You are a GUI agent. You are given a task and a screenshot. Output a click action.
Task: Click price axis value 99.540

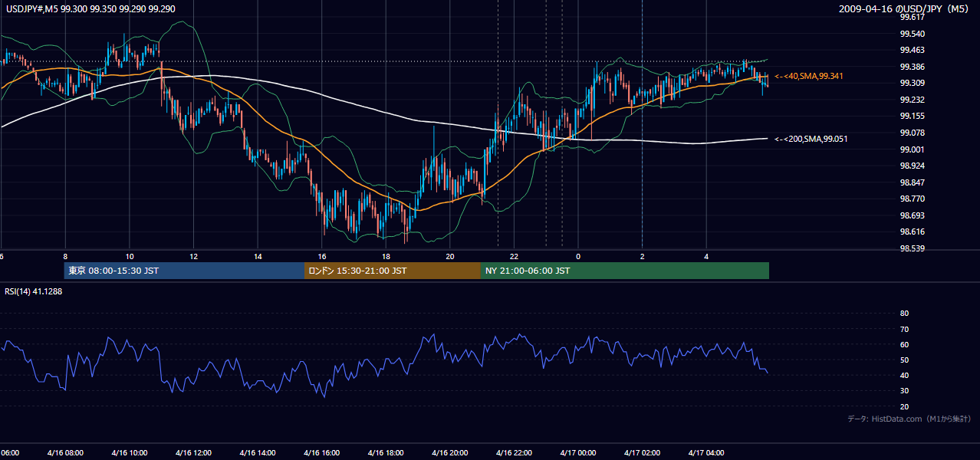click(912, 34)
